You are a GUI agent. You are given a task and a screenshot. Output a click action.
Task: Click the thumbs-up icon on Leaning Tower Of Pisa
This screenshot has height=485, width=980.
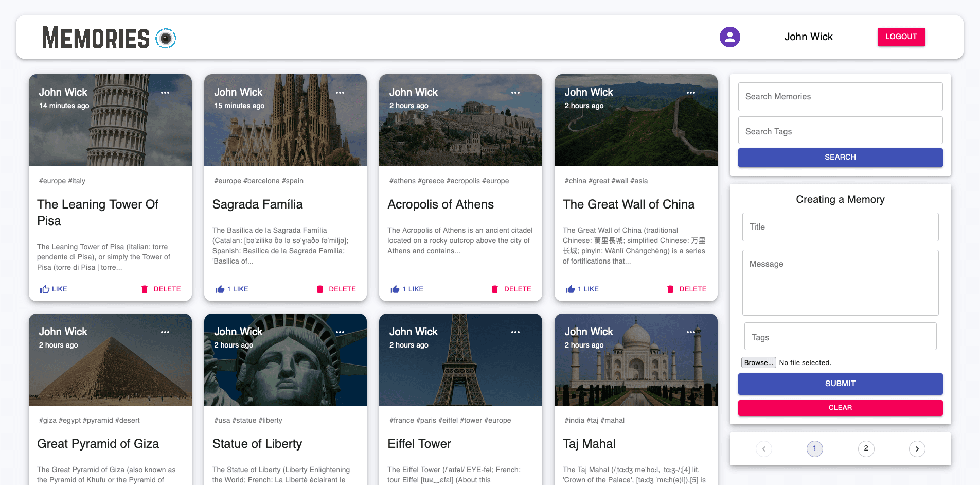(44, 289)
